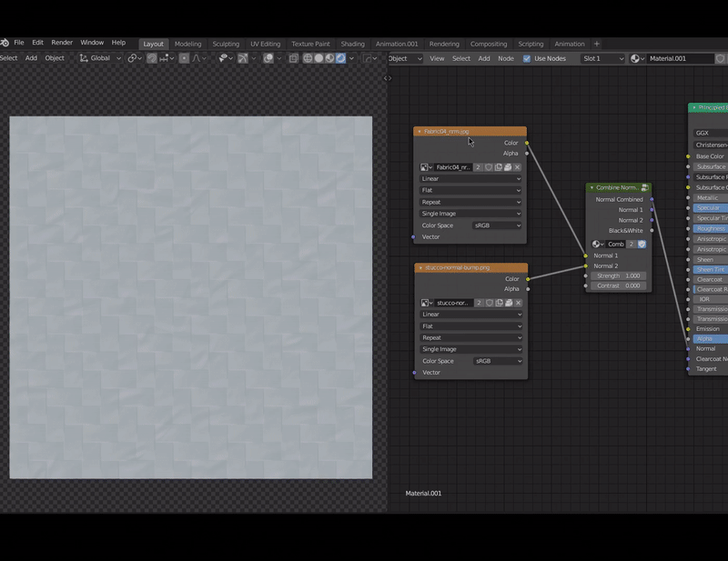
Task: Switch to material preview shading
Action: point(329,58)
